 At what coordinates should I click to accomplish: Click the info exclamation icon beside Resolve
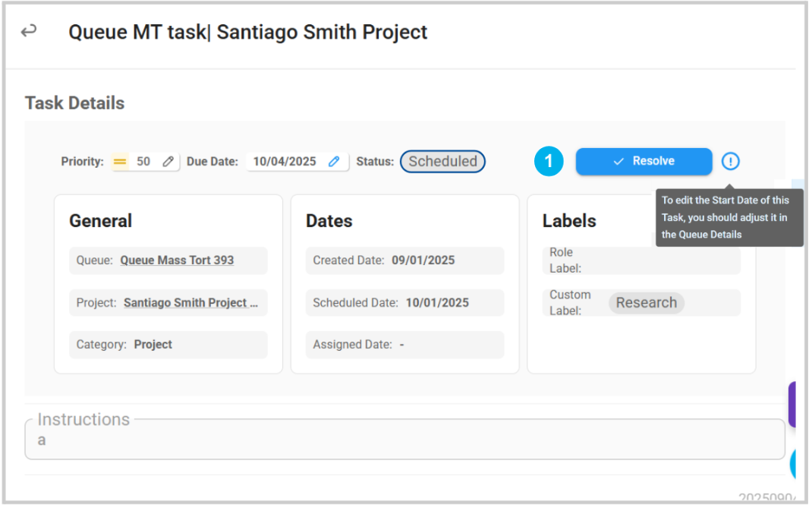point(730,161)
